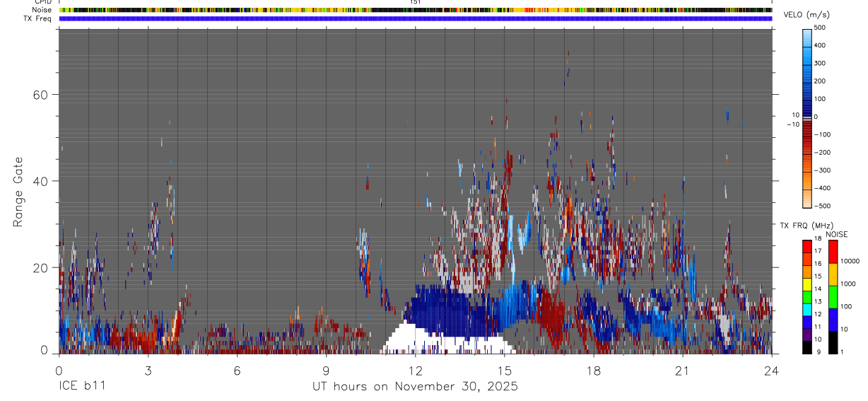Click the '24' hour tick on the x-axis
868x401 pixels.
point(772,370)
